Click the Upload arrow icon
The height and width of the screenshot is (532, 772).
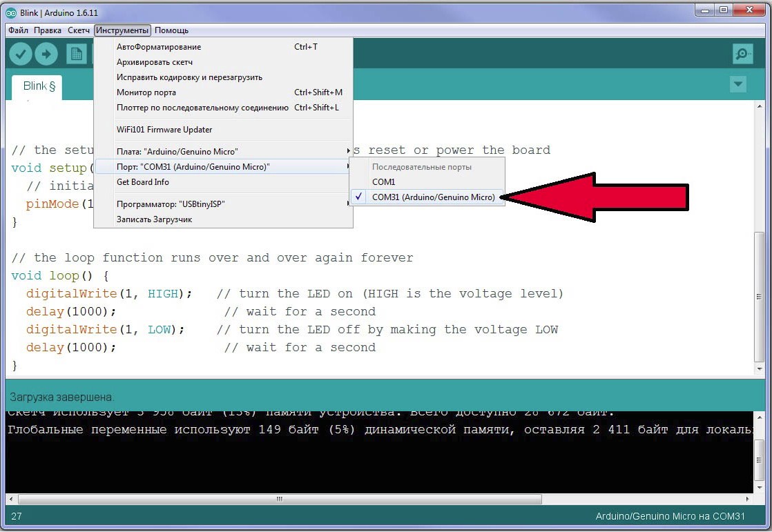46,54
